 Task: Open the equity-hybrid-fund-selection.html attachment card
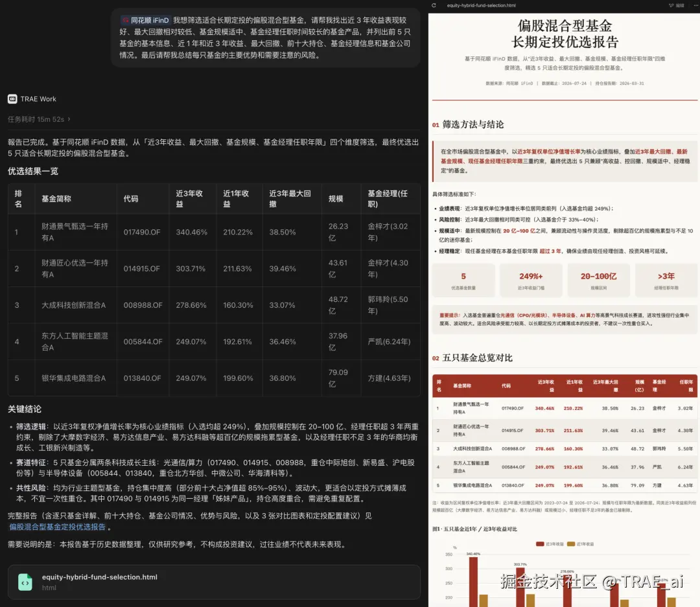click(x=214, y=582)
